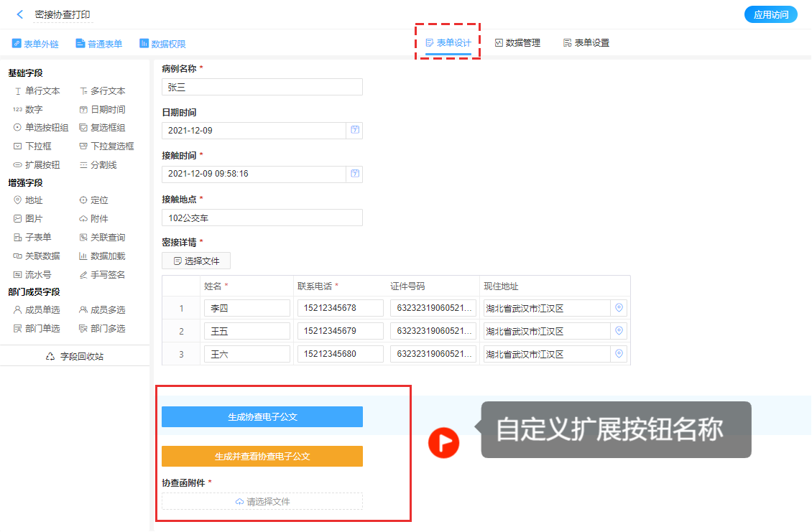Open 表单设置 tab

pyautogui.click(x=586, y=43)
